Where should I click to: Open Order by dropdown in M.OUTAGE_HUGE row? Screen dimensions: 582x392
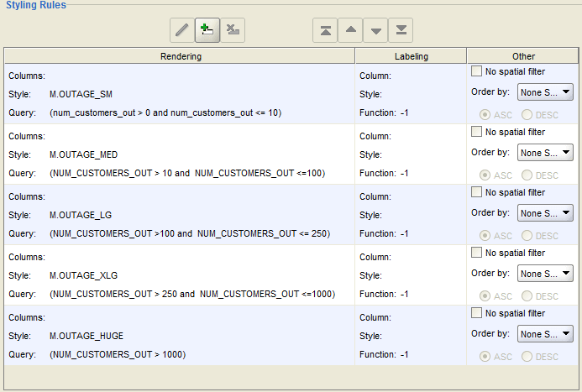pos(545,334)
